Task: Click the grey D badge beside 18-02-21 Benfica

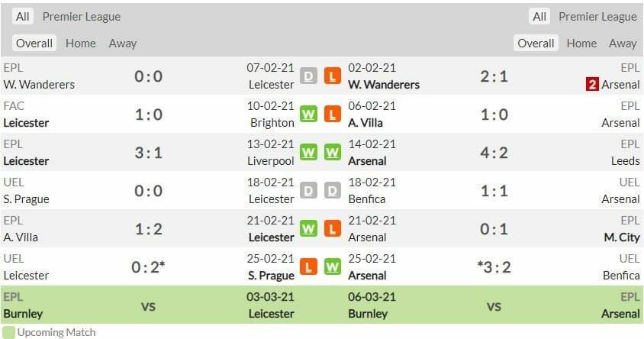Action: click(x=332, y=191)
